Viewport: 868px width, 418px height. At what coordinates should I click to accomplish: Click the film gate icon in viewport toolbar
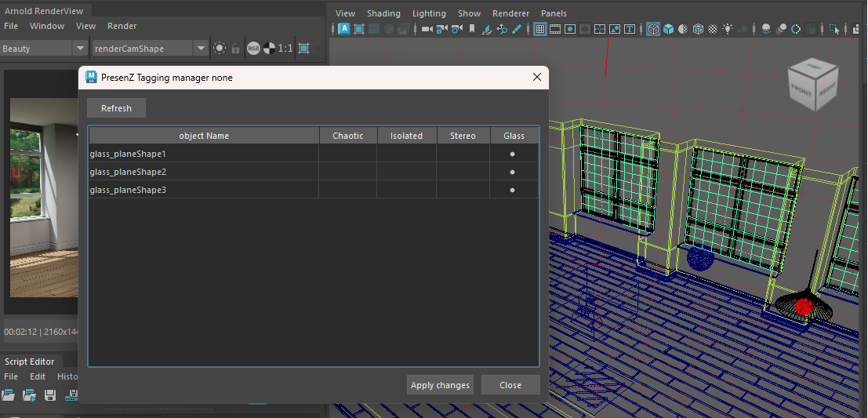(556, 30)
